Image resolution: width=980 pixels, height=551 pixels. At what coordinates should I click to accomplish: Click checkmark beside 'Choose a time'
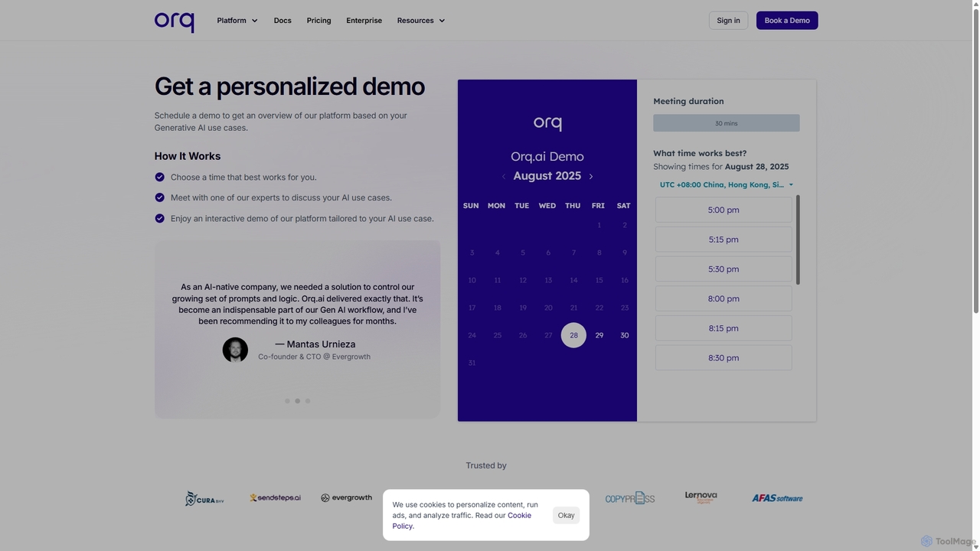[x=159, y=177]
